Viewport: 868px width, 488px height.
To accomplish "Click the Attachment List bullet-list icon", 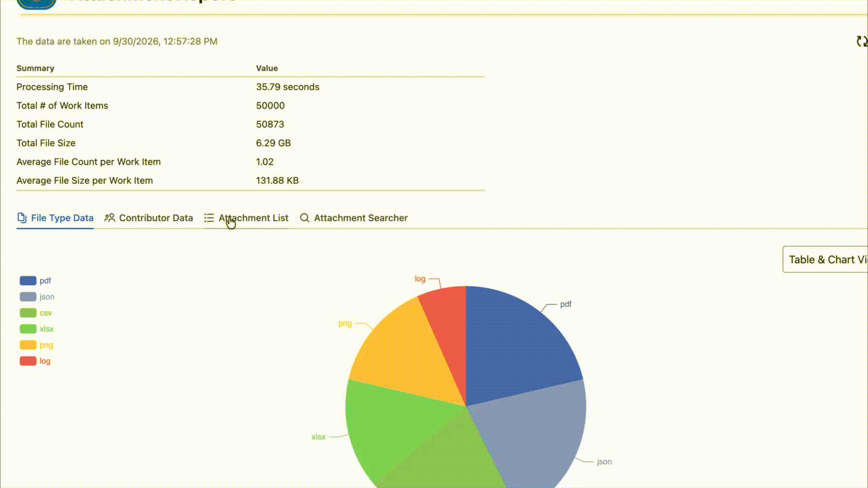I will 209,218.
